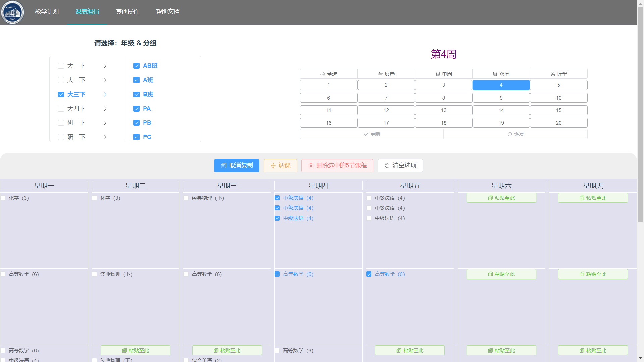Click 粘贴至此 in Wednesday third slot
644x362 pixels.
coord(227,351)
